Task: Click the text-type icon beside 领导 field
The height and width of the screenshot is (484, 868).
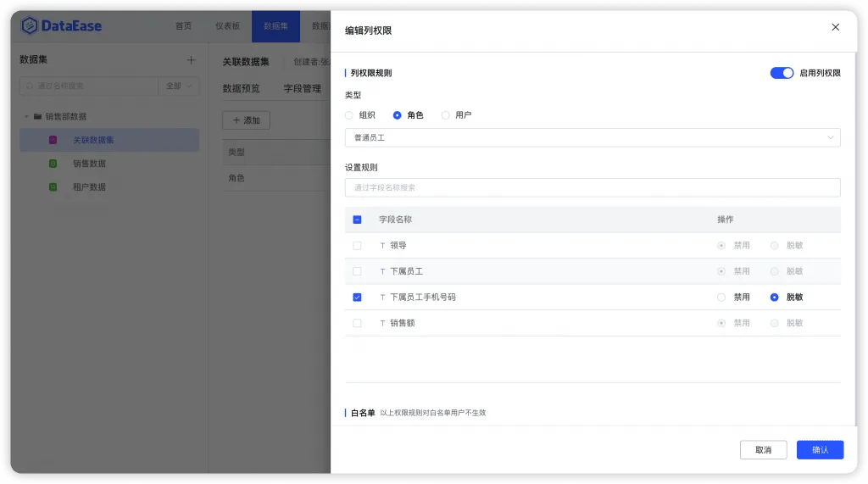Action: pos(382,245)
